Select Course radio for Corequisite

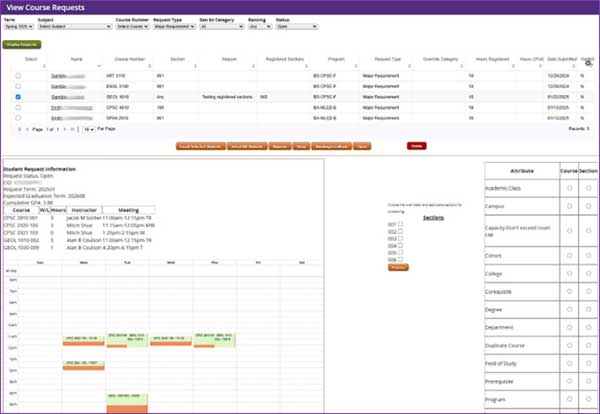(x=569, y=291)
